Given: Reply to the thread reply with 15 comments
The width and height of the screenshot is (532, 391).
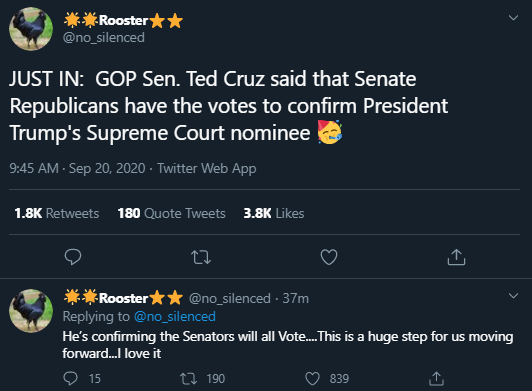Looking at the screenshot, I should [71, 378].
